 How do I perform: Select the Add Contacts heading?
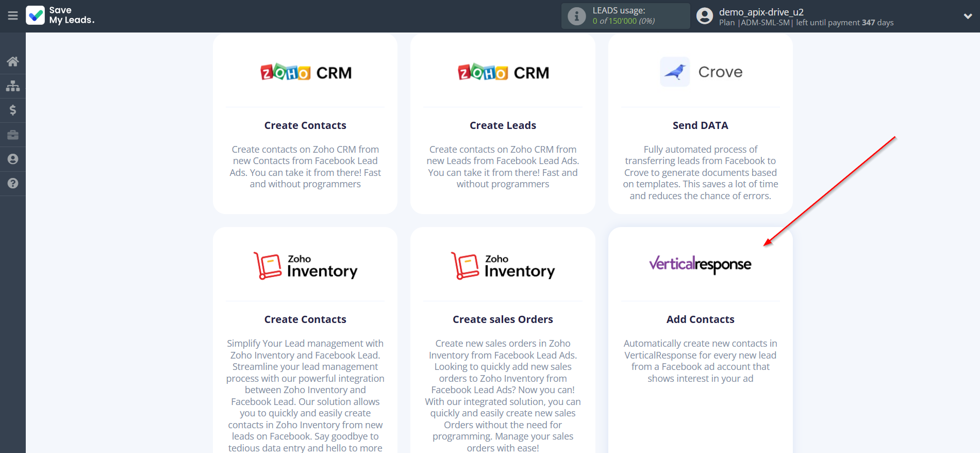[700, 319]
